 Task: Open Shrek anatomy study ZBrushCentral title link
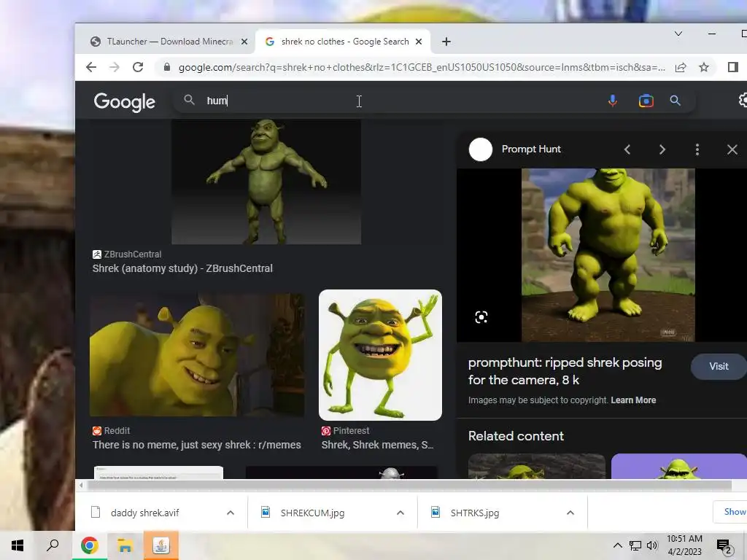pyautogui.click(x=182, y=268)
